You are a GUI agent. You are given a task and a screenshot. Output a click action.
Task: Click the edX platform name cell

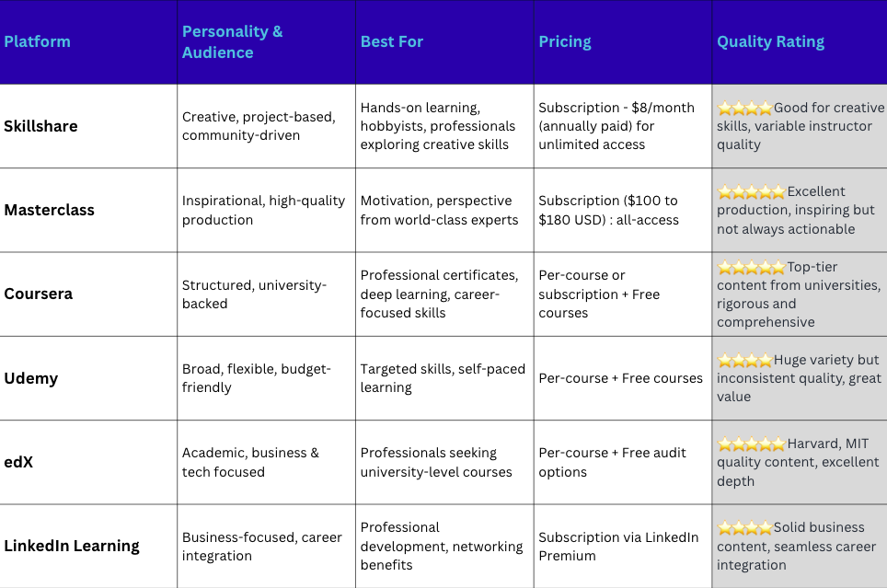88,462
